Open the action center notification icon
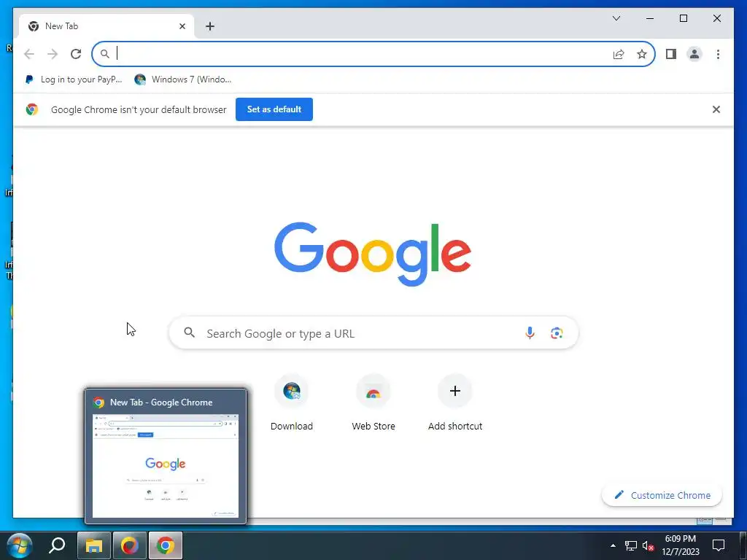The image size is (747, 560). 718,545
